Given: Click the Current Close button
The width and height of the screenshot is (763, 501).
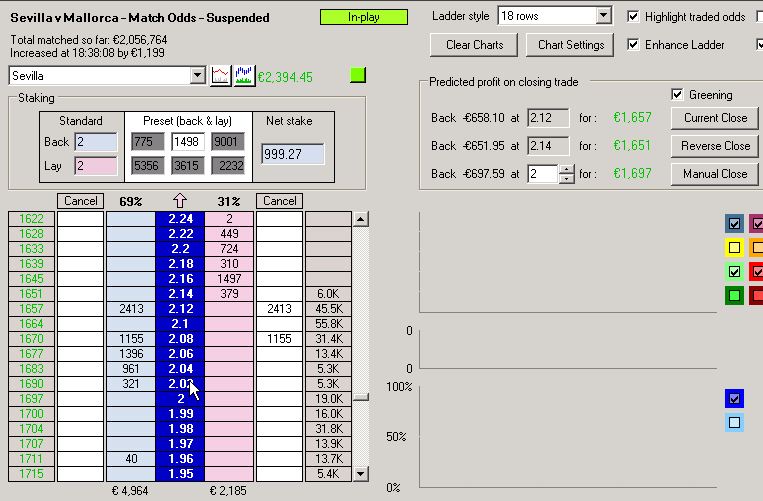Looking at the screenshot, I should tap(715, 118).
